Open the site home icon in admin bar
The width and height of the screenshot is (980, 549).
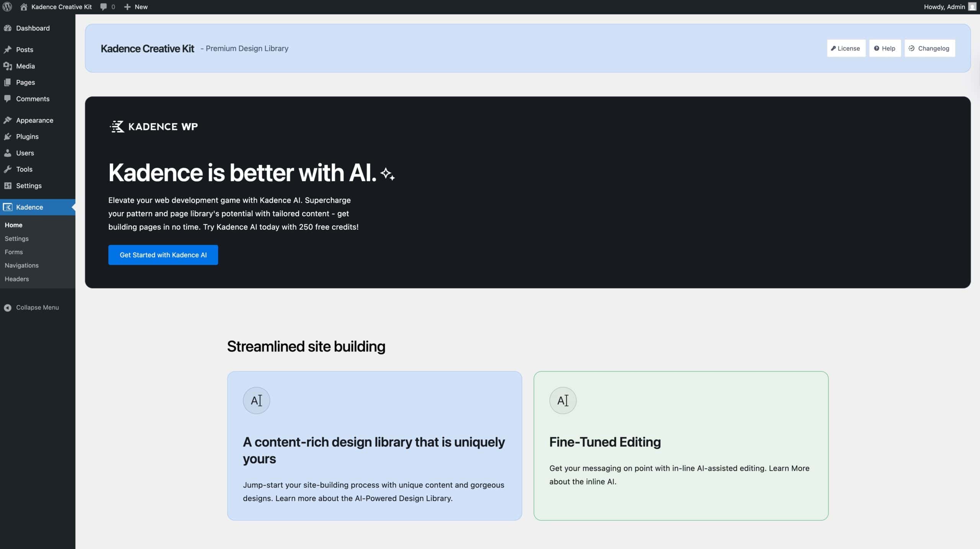pyautogui.click(x=24, y=7)
